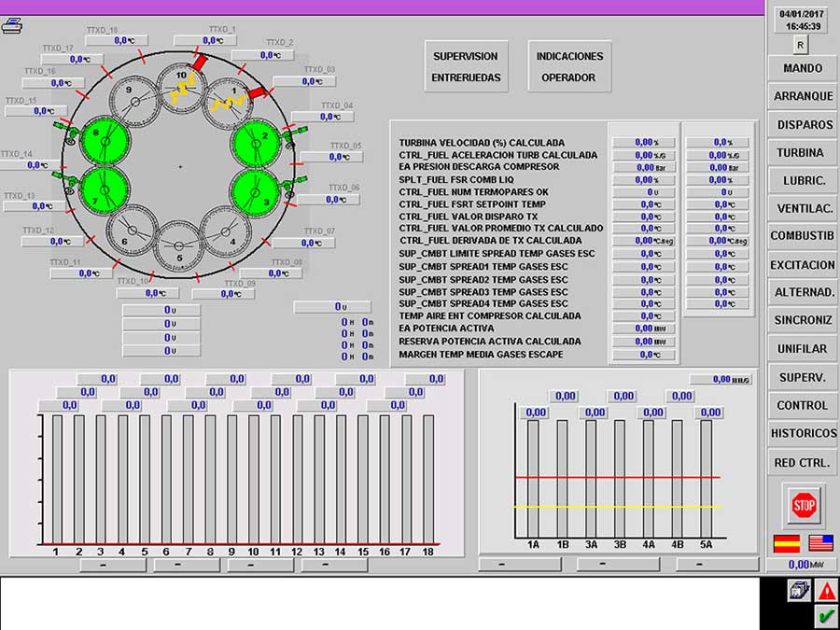Click the red limit line in vibration chart
This screenshot has width=840, height=630.
[617, 477]
